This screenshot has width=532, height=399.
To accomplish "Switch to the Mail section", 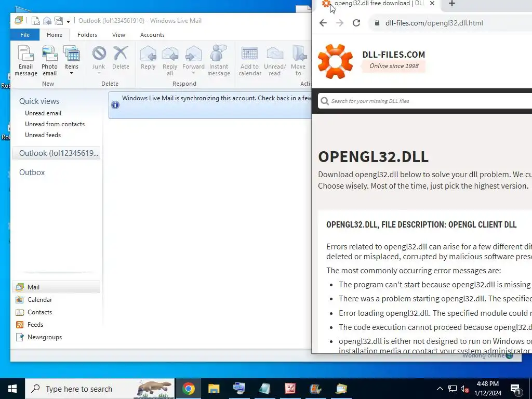I will (x=56, y=287).
